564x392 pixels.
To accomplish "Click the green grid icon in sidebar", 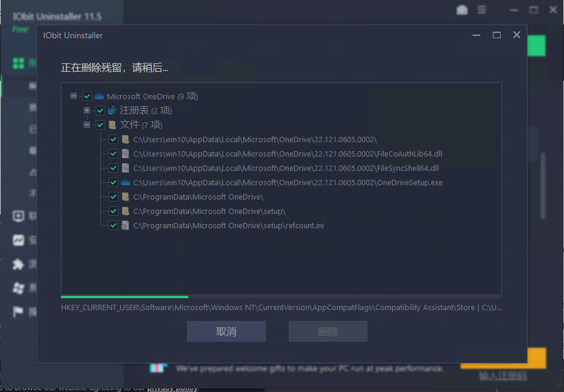I will (19, 63).
